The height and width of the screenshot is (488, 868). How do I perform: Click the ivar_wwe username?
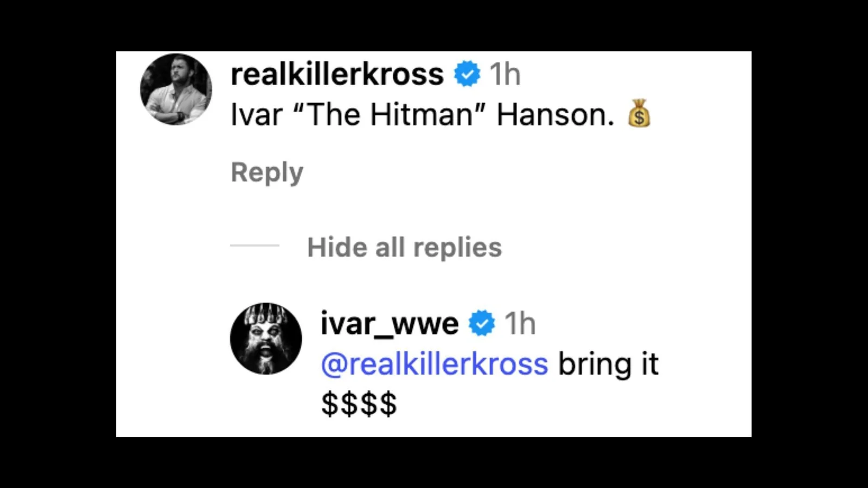390,324
